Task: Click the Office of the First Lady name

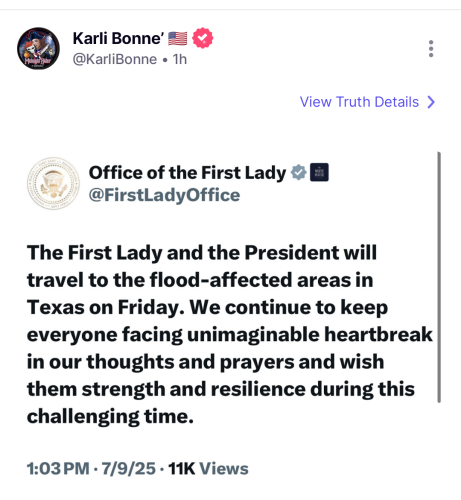Action: (187, 173)
